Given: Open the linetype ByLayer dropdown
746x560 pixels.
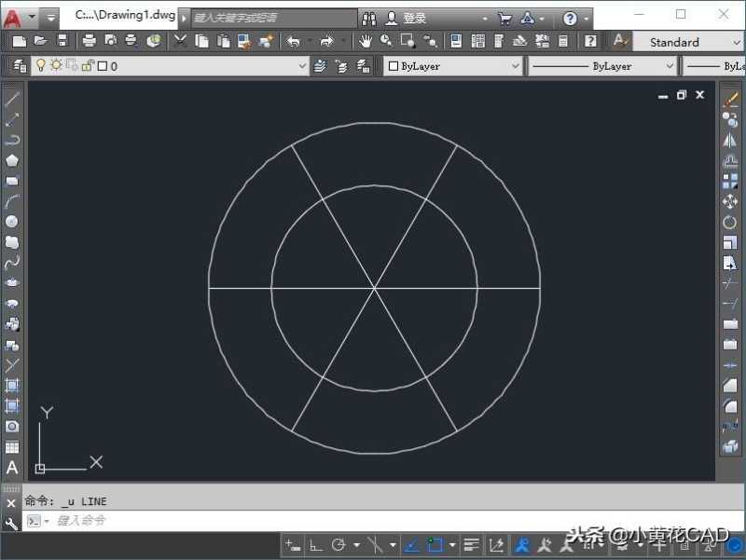Looking at the screenshot, I should pos(669,65).
